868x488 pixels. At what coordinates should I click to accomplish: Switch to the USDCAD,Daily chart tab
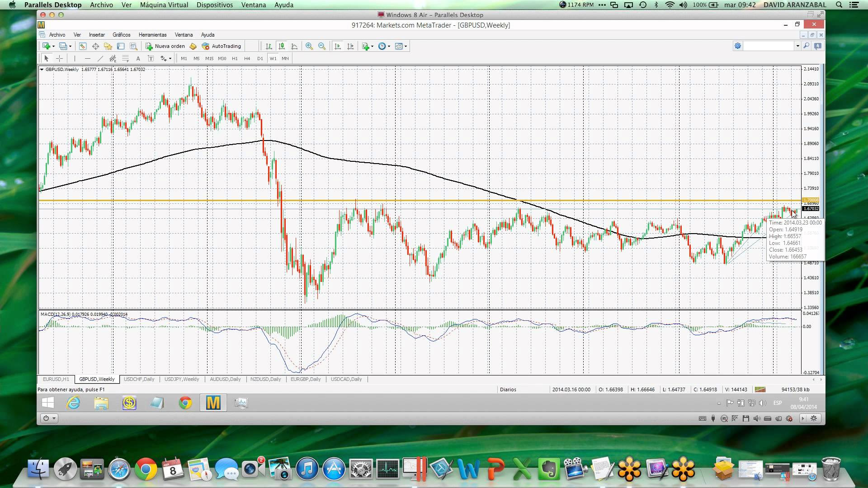pyautogui.click(x=346, y=379)
